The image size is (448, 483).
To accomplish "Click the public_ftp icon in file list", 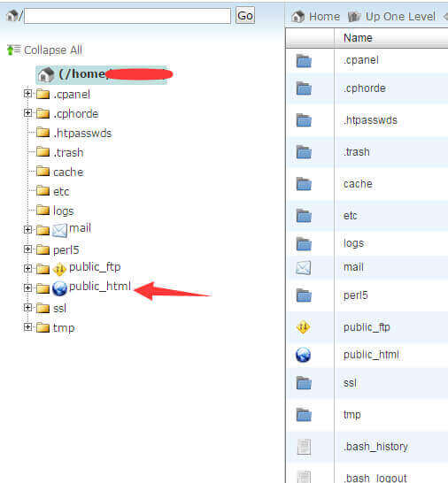I will pyautogui.click(x=303, y=326).
